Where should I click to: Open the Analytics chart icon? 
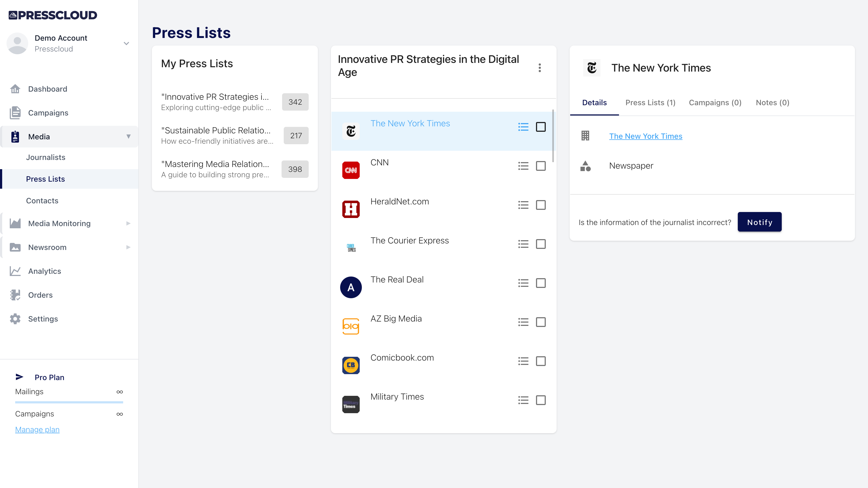tap(15, 271)
